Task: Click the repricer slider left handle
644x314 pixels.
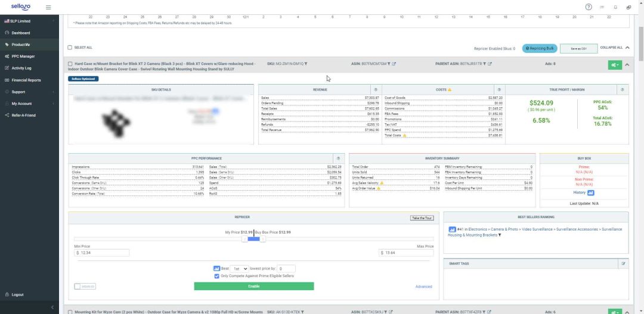Action: point(245,239)
